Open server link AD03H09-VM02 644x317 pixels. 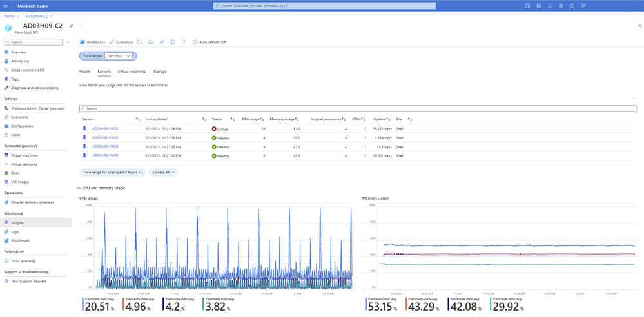pos(104,128)
